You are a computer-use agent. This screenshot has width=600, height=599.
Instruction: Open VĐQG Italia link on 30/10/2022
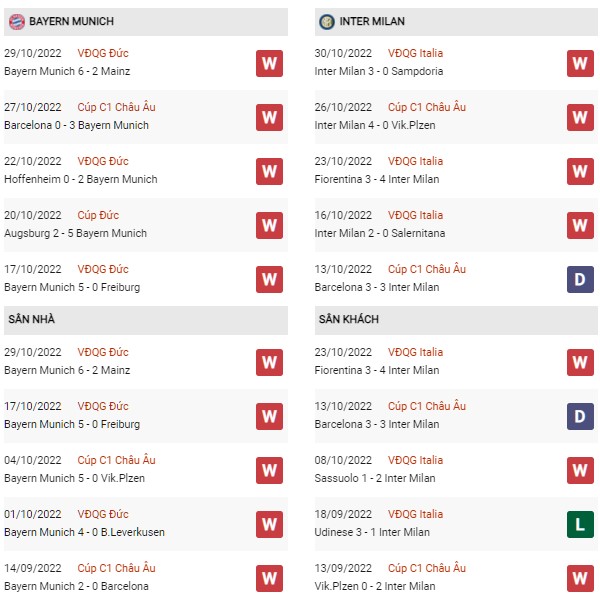coord(416,53)
